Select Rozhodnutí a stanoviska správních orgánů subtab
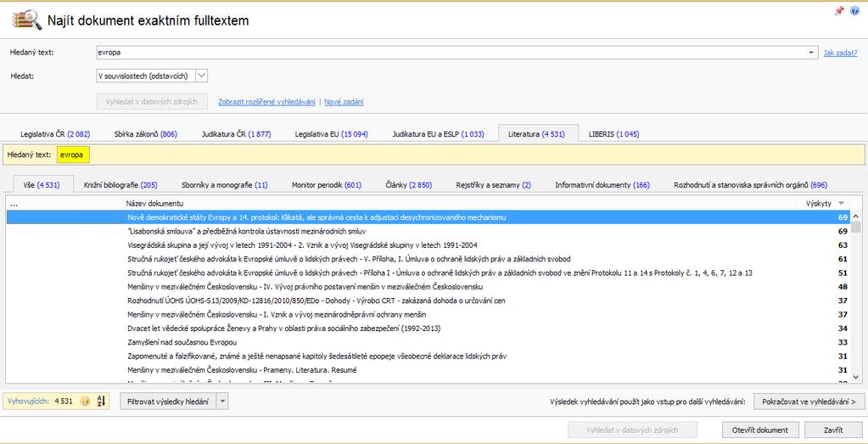The width and height of the screenshot is (868, 444). coord(750,185)
